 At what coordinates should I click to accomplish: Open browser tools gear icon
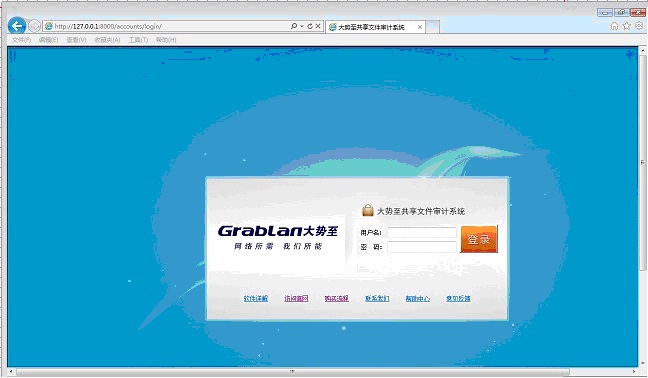coord(639,26)
